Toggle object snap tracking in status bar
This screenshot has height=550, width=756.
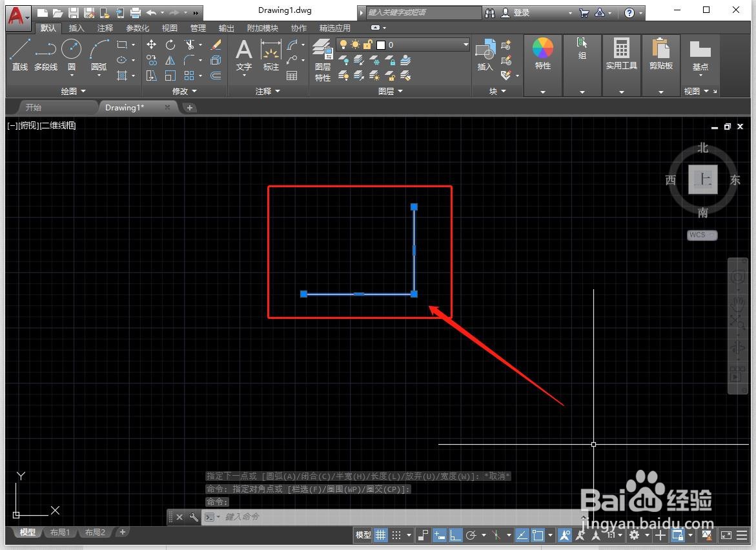coord(522,535)
